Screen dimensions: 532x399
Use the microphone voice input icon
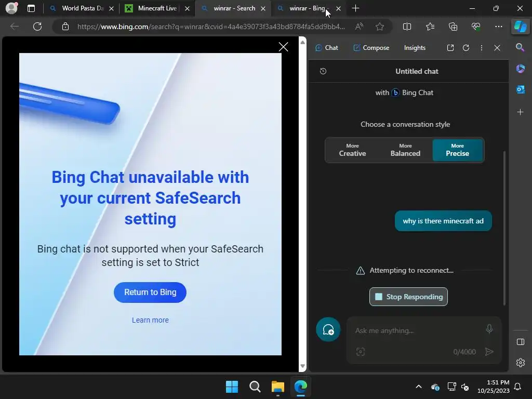coord(489,329)
